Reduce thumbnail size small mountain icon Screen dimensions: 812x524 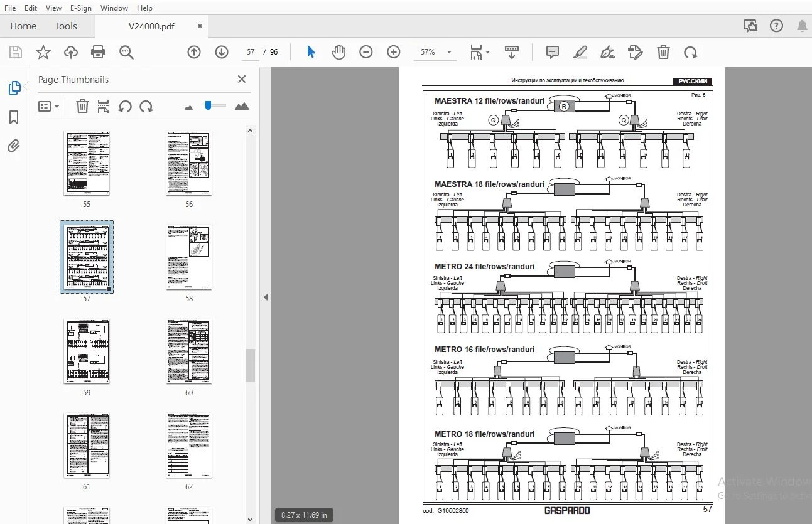(x=188, y=107)
